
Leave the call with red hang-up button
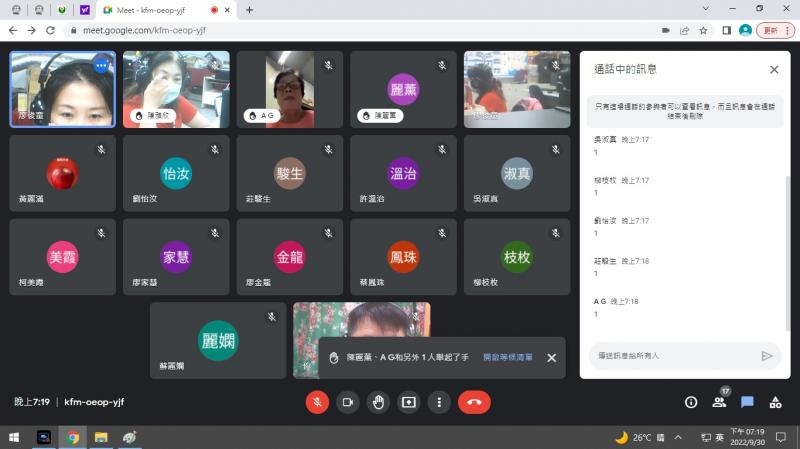[x=474, y=402]
